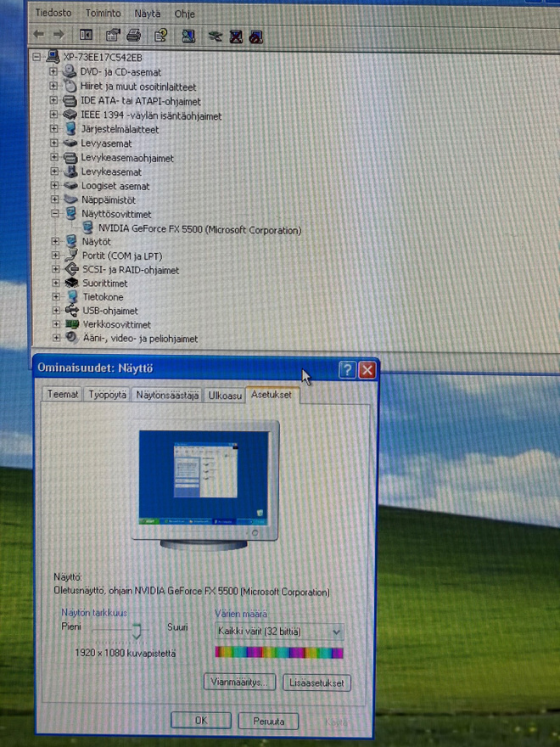
Task: Click the Levyasemat drive icon
Action: (x=70, y=143)
